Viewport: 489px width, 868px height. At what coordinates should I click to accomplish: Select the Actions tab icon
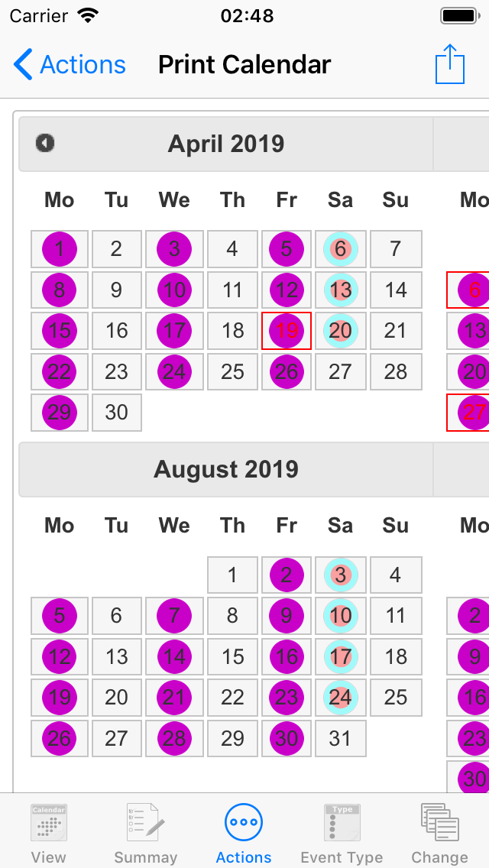coord(244,823)
